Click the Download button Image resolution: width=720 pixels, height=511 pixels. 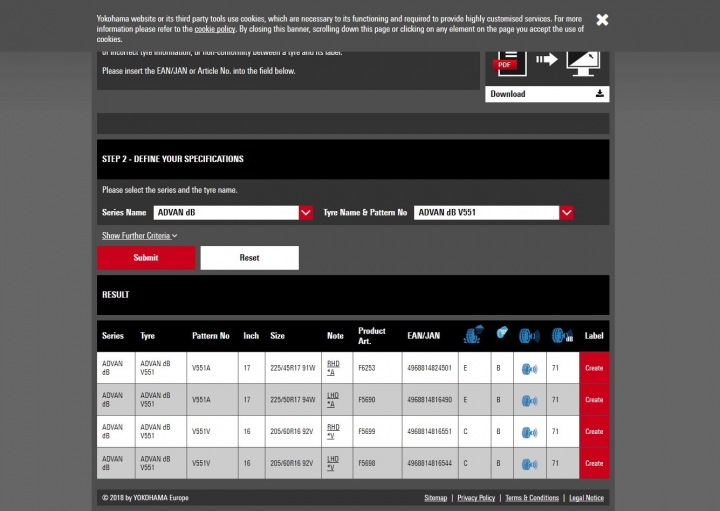click(x=547, y=94)
